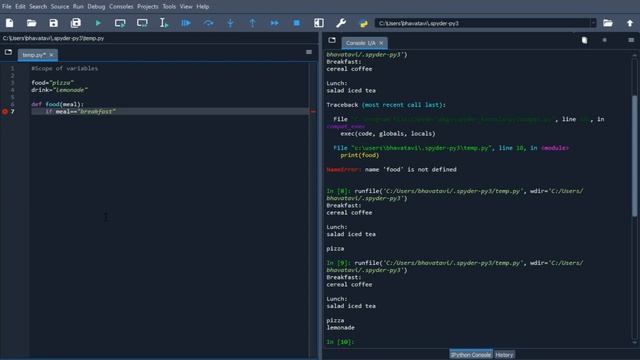Click line 4 drink="lemonade" in editor
Image resolution: width=640 pixels, height=360 pixels.
click(x=60, y=90)
